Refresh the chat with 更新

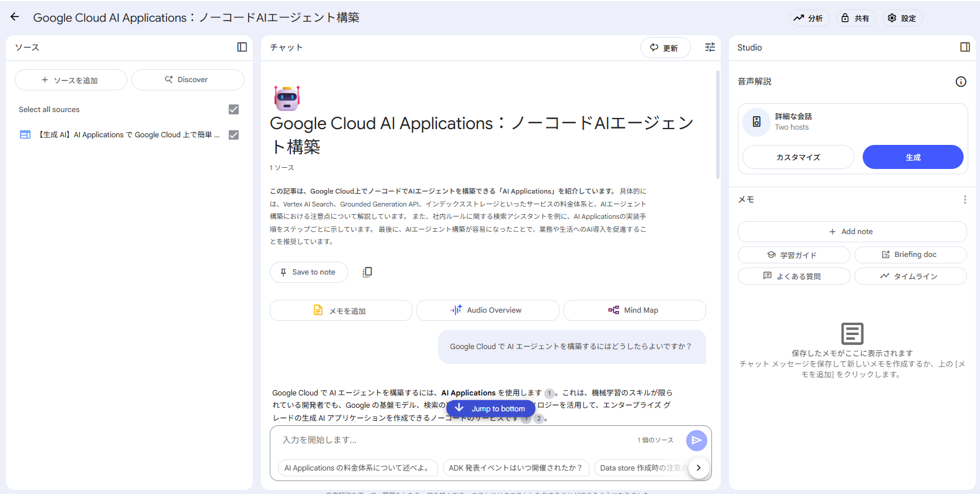tap(665, 48)
